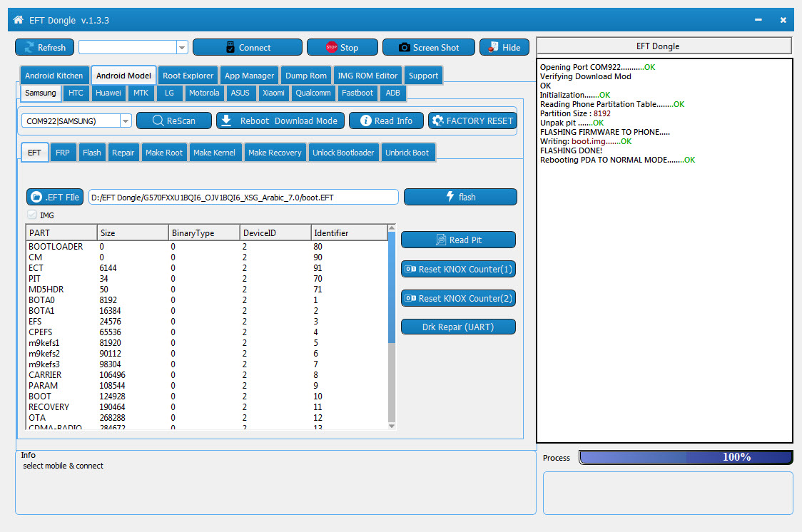This screenshot has height=532, width=802.
Task: Open the Support tab
Action: pyautogui.click(x=424, y=76)
